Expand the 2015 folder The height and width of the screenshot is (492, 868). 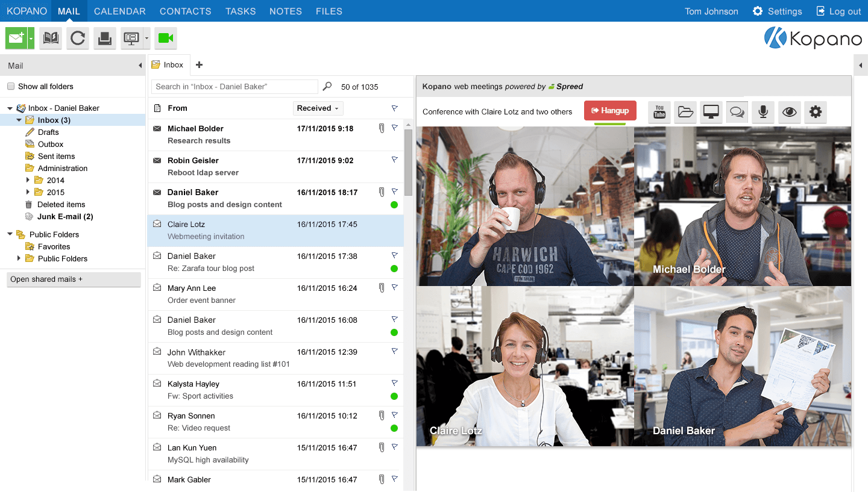tap(28, 192)
